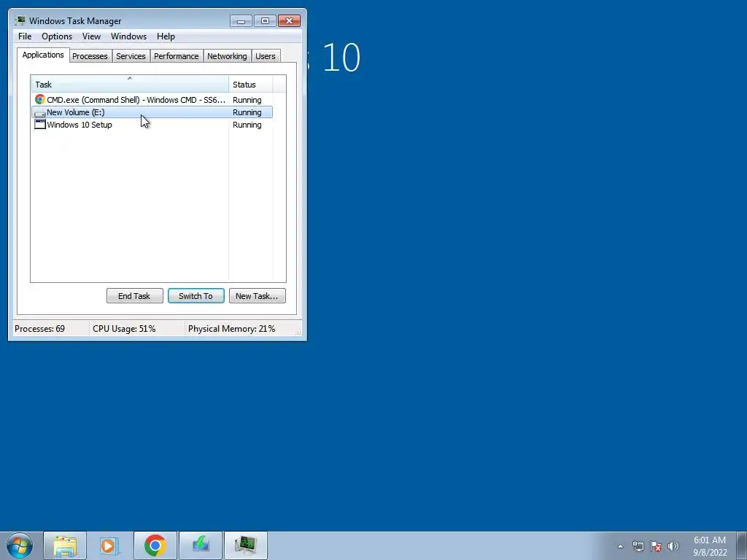Open Google Chrome from the taskbar
Image resolution: width=747 pixels, height=560 pixels.
tap(155, 545)
